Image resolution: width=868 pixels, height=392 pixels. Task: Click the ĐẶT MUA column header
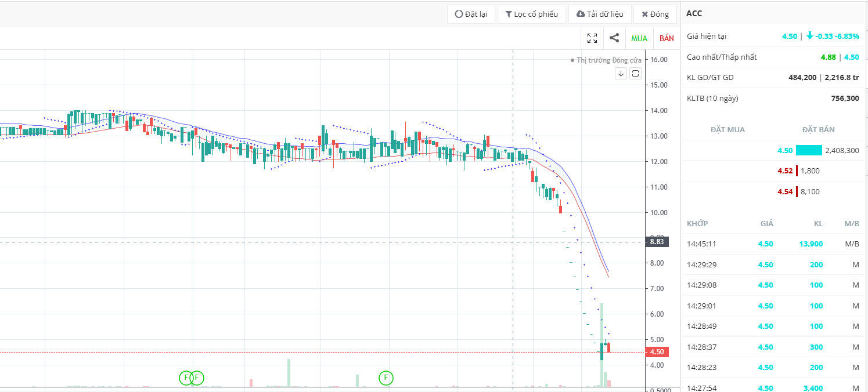[727, 129]
